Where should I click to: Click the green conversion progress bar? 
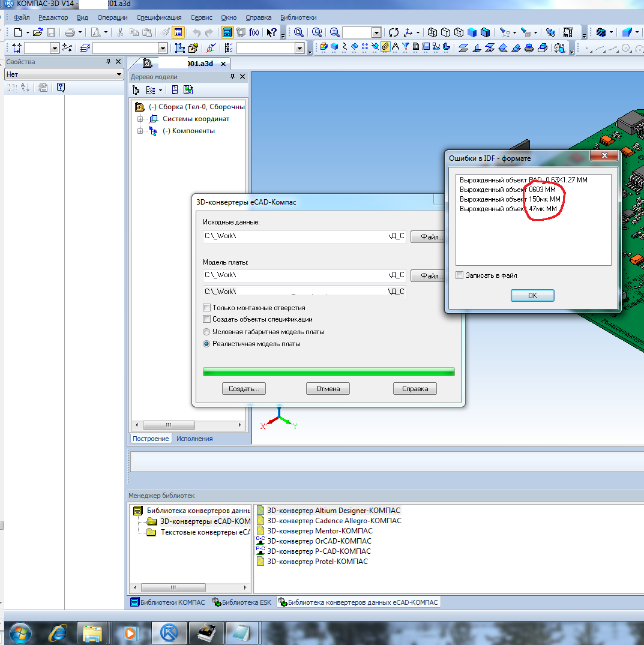(329, 372)
